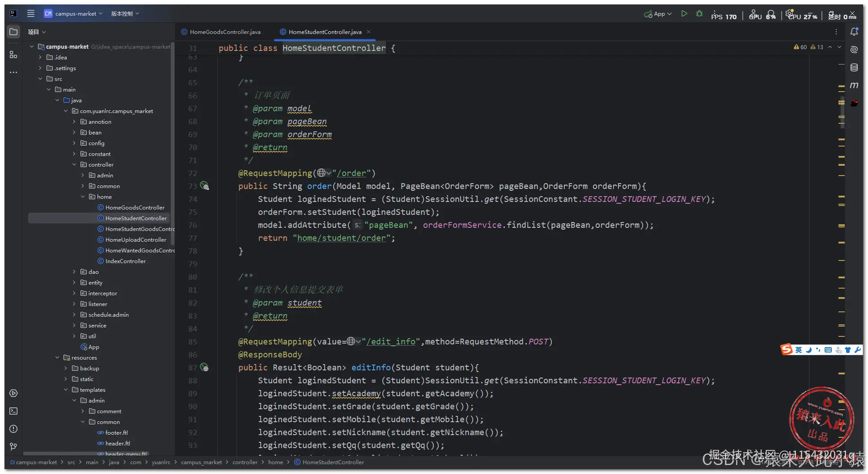Open the Services tool window icon
868x474 pixels.
(13, 393)
